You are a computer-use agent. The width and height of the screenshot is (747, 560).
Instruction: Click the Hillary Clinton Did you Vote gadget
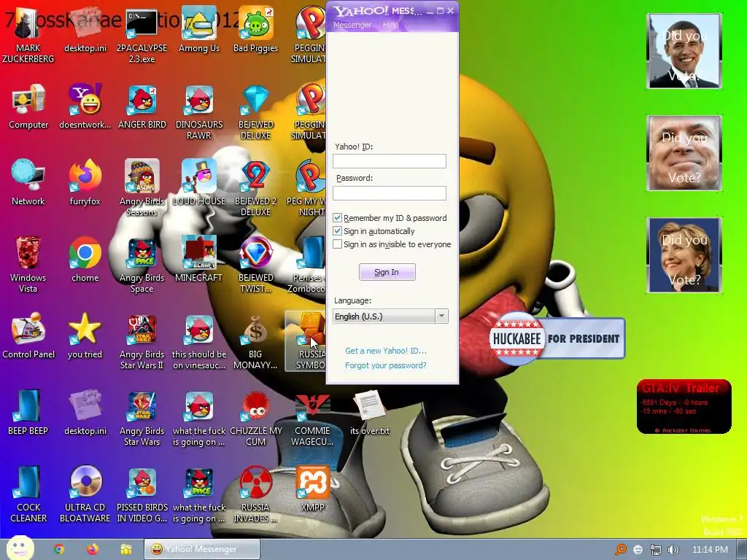(684, 255)
